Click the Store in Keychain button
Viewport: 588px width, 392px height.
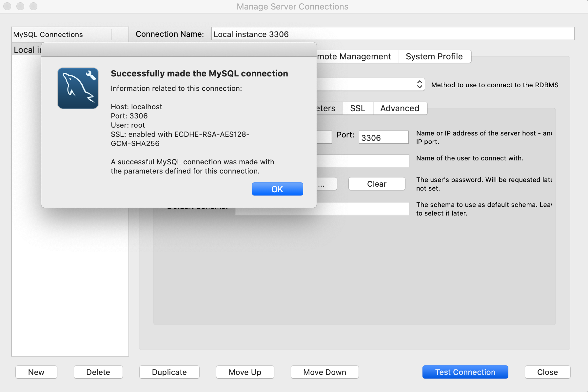326,184
